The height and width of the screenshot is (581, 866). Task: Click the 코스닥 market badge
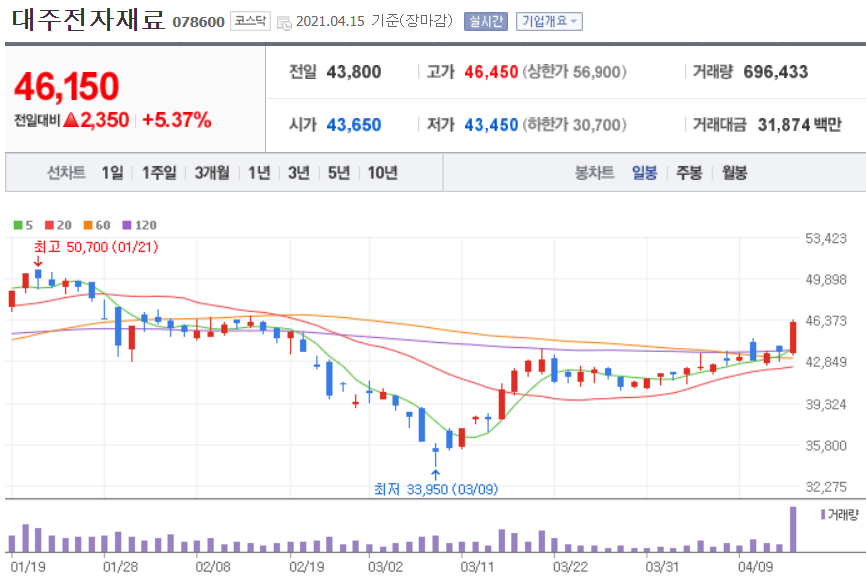(x=250, y=22)
